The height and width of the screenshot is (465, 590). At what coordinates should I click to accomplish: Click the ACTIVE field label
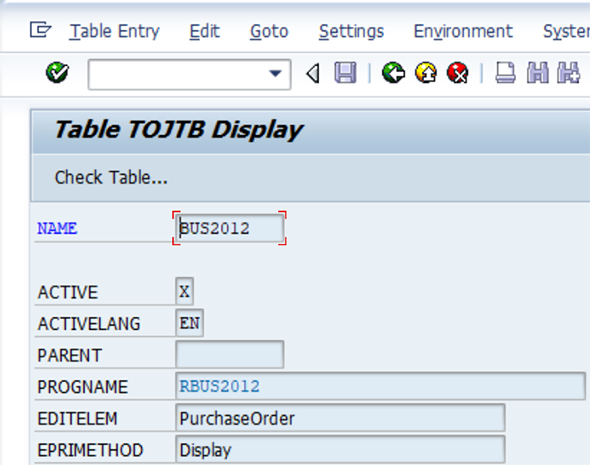tap(68, 292)
